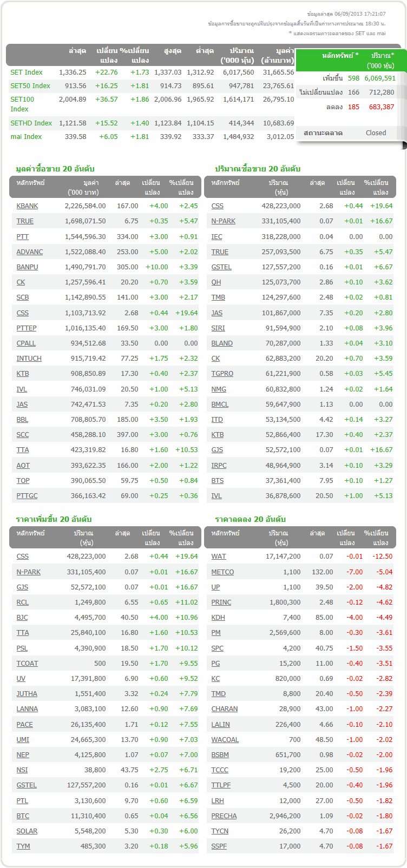
Task: Select the SOLAR stock symbol
Action: 27,831
